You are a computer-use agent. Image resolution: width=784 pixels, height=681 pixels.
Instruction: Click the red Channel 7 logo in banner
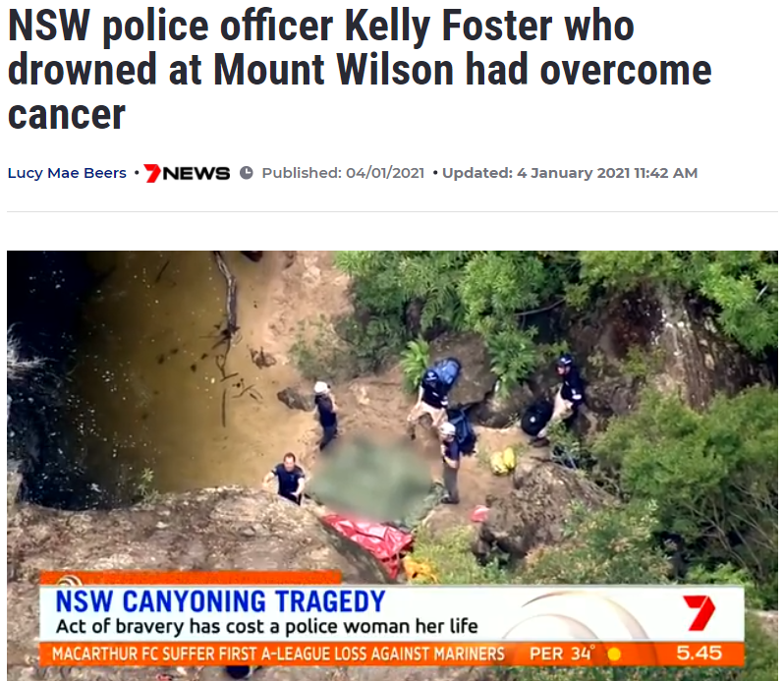point(699,612)
